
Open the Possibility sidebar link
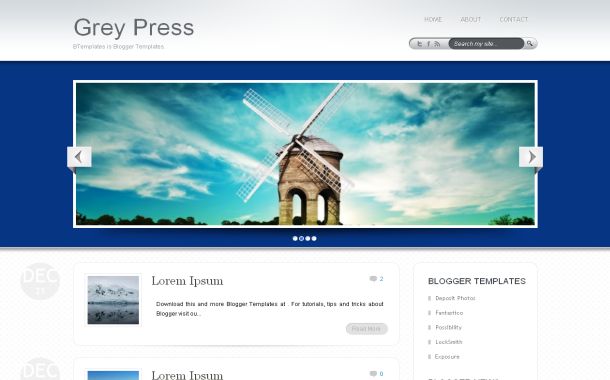point(448,327)
